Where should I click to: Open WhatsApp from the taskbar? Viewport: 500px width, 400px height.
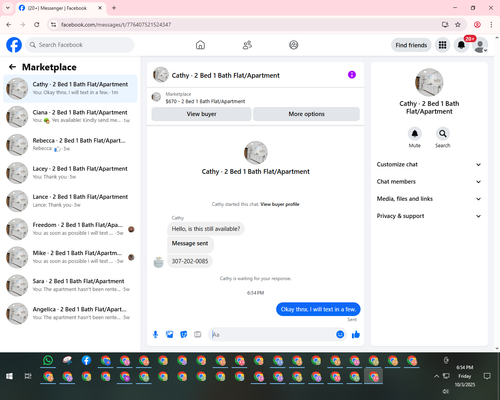pyautogui.click(x=48, y=360)
